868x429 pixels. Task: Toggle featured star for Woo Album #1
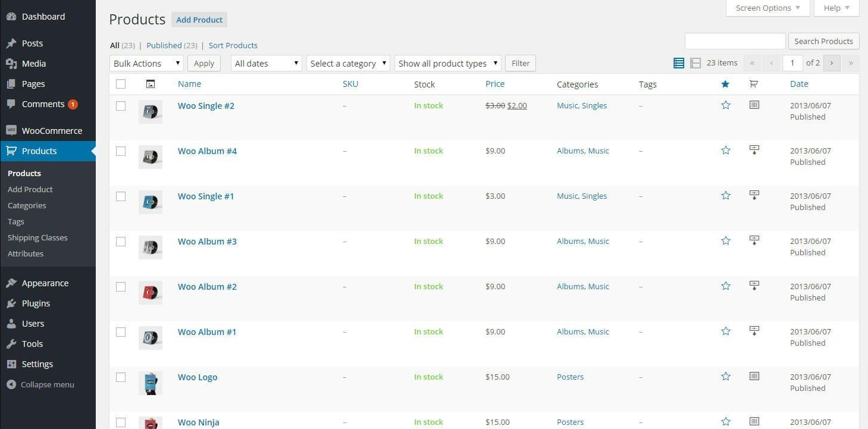tap(725, 331)
